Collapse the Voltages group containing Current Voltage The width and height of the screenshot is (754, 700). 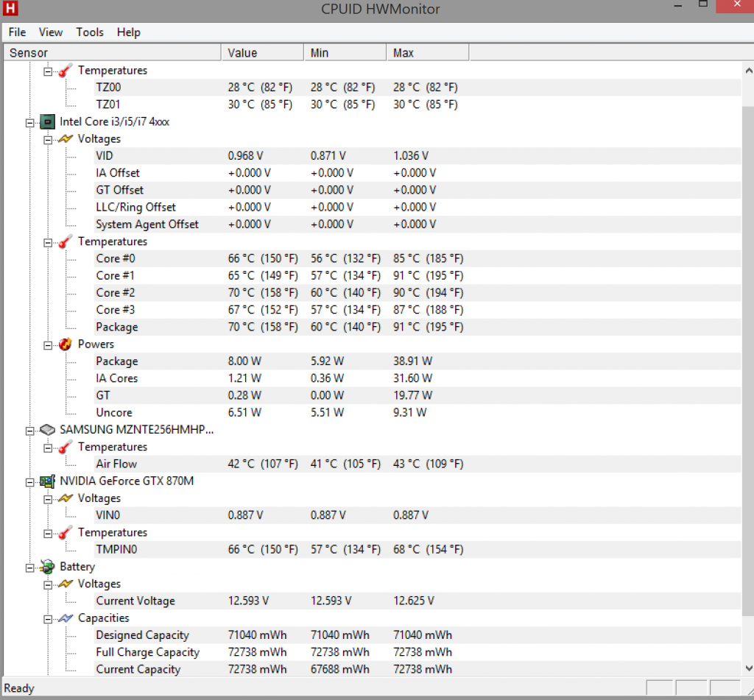click(x=48, y=585)
